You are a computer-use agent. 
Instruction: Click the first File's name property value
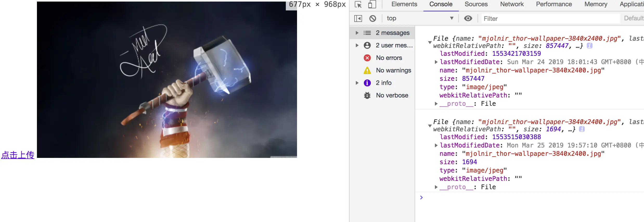[x=533, y=70]
